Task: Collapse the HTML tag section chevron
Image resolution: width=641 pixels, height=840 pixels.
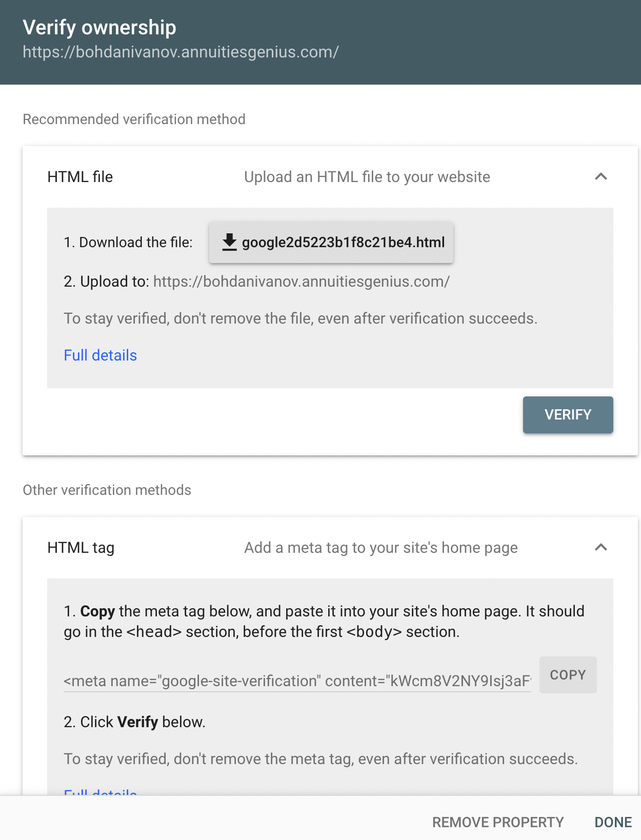Action: click(600, 548)
